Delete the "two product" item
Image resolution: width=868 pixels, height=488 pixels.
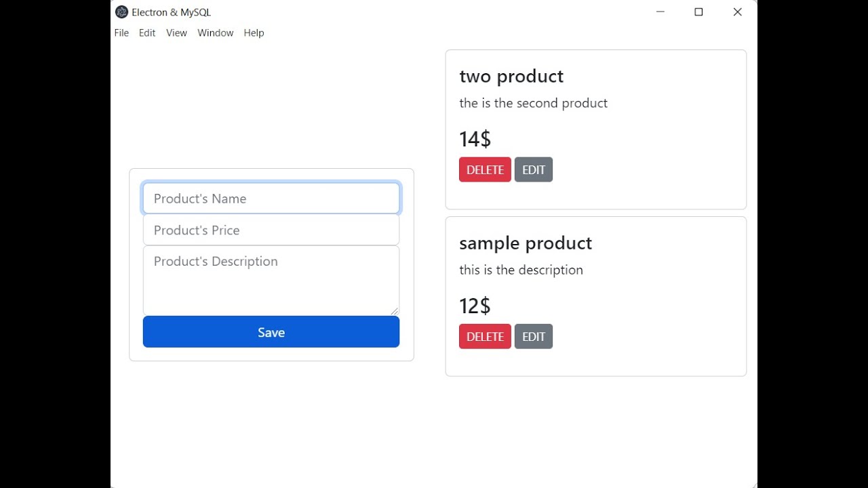coord(485,169)
